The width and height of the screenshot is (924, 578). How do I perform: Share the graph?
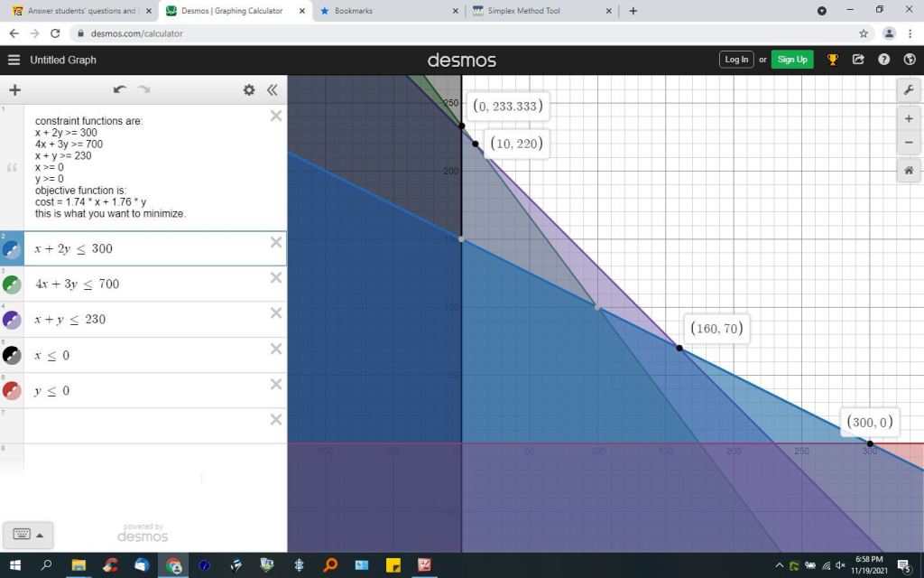click(x=858, y=60)
